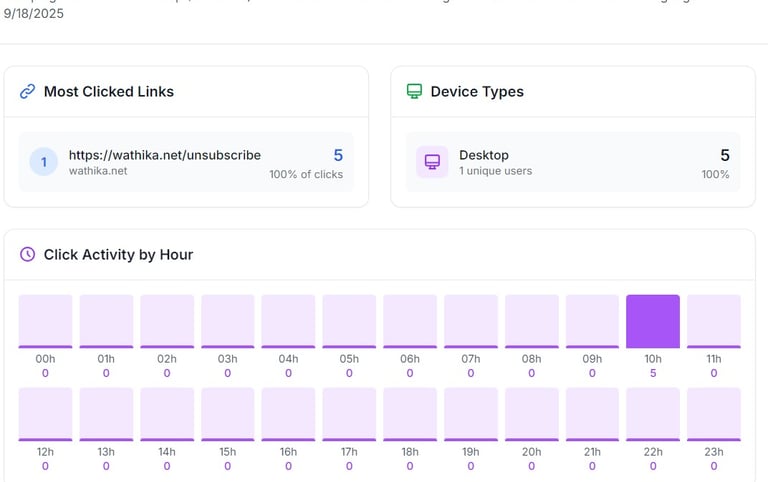Viewport: 768px width, 482px height.
Task: Select the highlighted 10h activity bar
Action: point(653,321)
